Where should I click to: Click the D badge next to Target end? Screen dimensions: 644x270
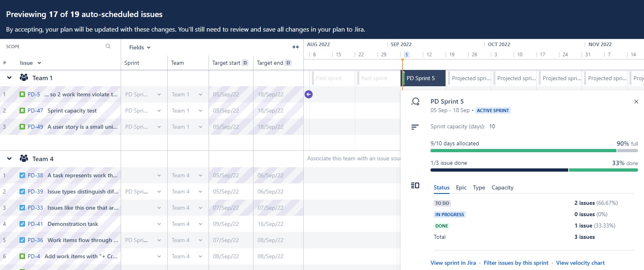click(288, 63)
